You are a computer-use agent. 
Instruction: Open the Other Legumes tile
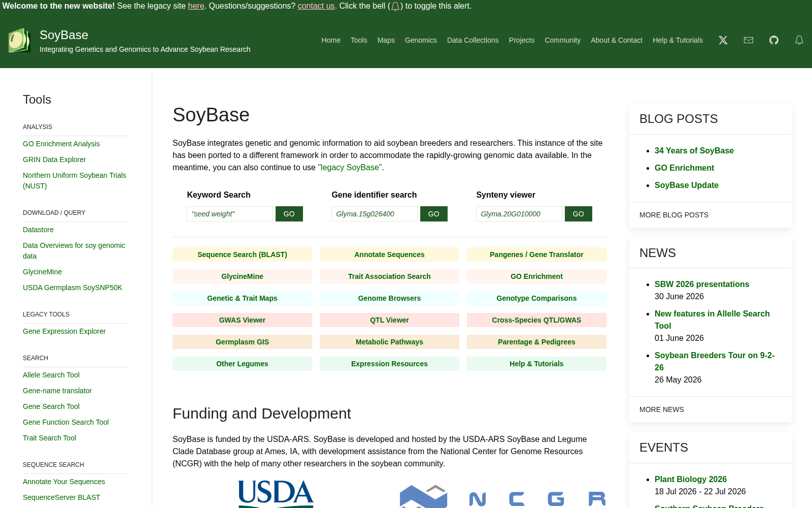[x=242, y=364]
